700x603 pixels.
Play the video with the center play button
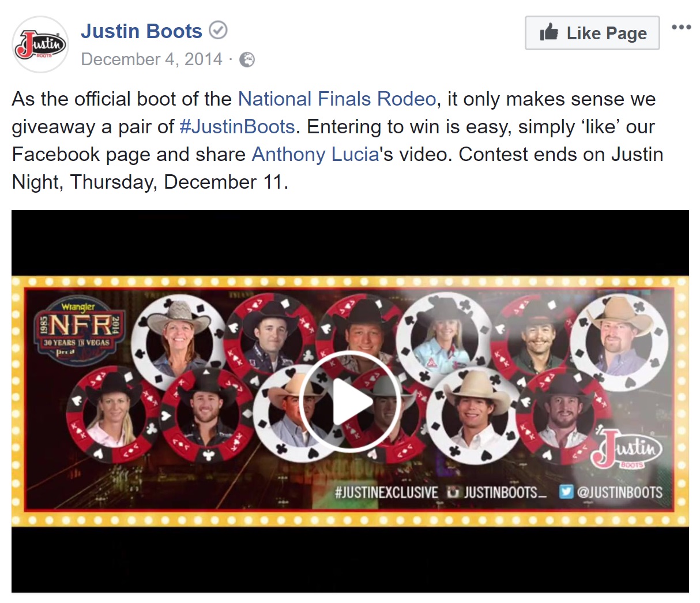click(x=349, y=402)
